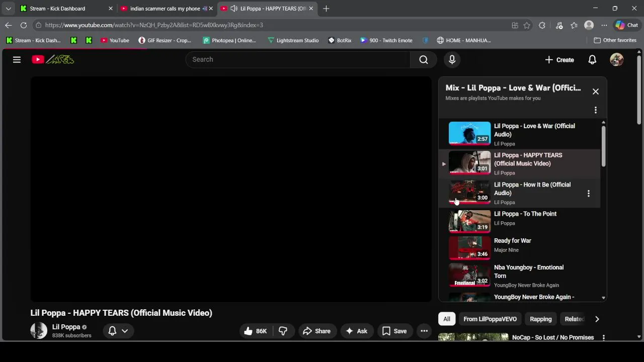Open split screen icon in address bar
The width and height of the screenshot is (644, 362).
515,25
